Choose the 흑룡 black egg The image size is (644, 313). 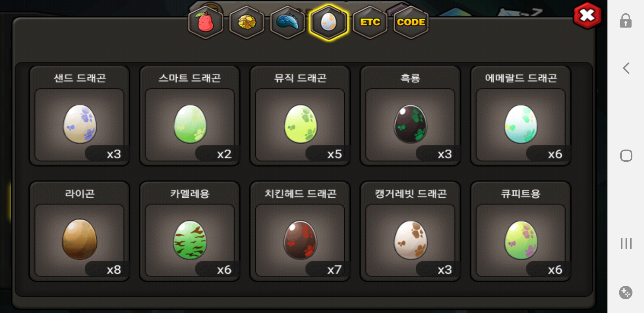(x=410, y=116)
